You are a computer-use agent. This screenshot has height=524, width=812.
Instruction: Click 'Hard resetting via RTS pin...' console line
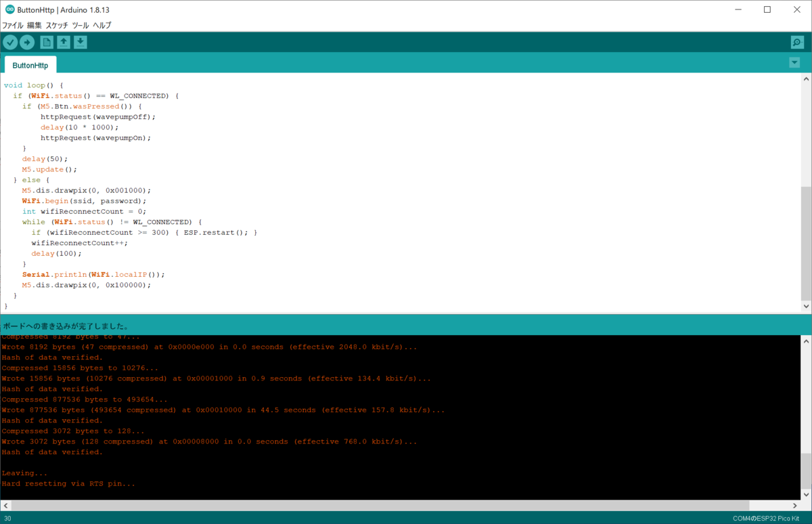pyautogui.click(x=68, y=483)
